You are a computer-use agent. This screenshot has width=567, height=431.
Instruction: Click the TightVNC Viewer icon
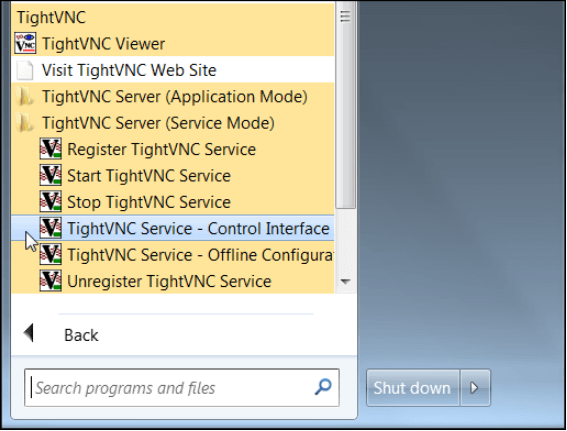point(25,43)
